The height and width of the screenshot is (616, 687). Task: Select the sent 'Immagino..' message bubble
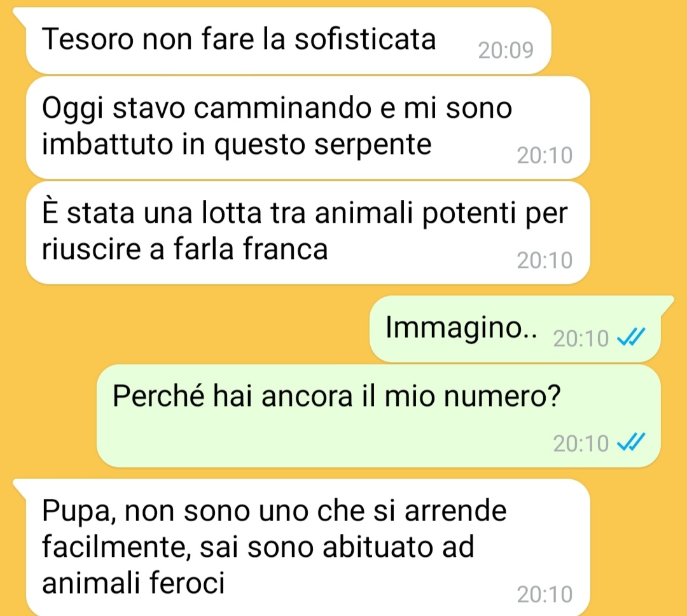[x=515, y=329]
